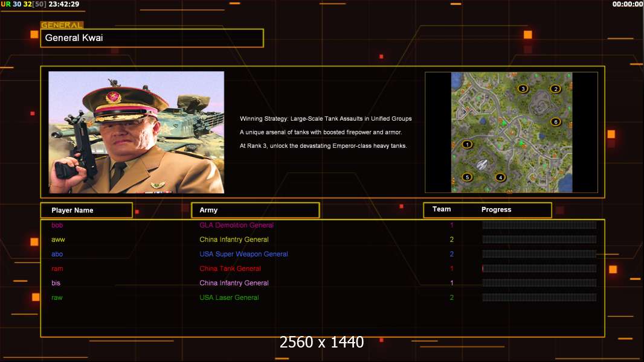The image size is (644, 362).
Task: Click start position 4 on the minimap
Action: tap(500, 177)
